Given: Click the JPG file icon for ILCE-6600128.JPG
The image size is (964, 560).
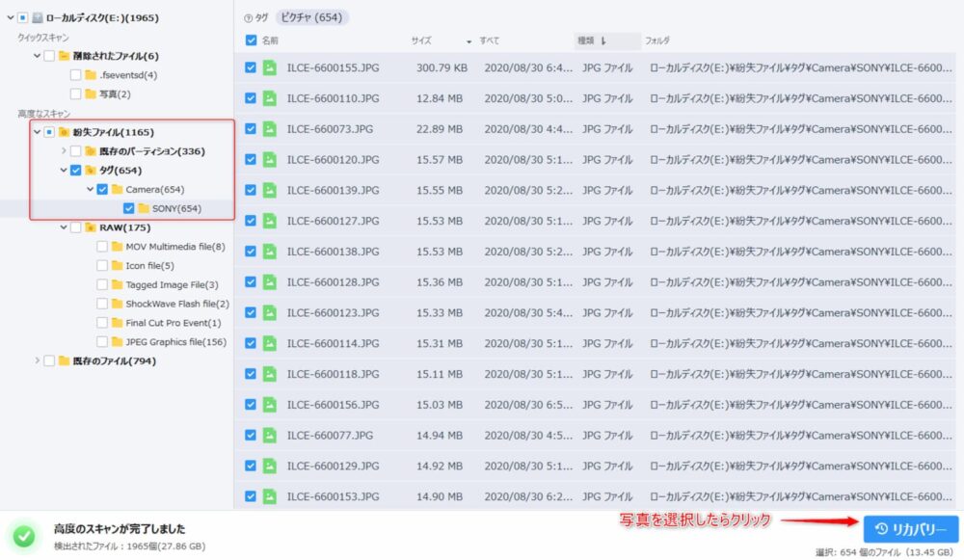Looking at the screenshot, I should [x=269, y=282].
